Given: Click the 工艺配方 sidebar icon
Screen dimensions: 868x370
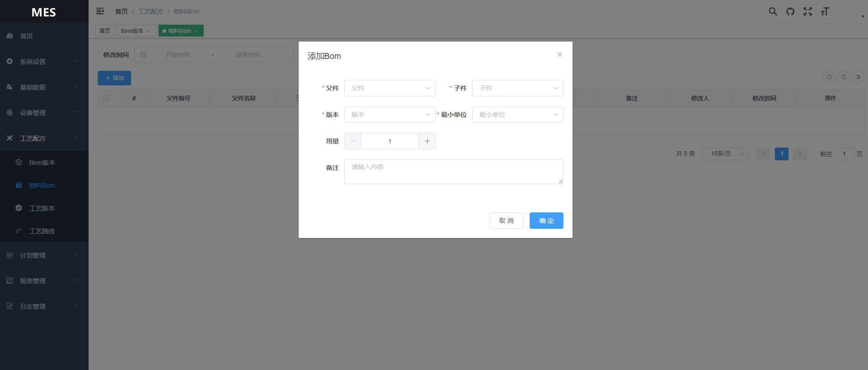Looking at the screenshot, I should (x=10, y=138).
